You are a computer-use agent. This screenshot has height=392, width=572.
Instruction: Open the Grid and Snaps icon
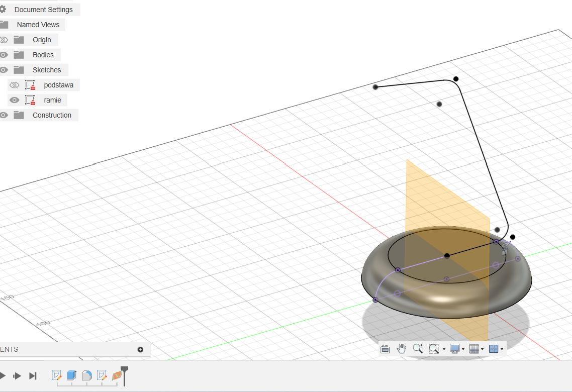click(474, 349)
